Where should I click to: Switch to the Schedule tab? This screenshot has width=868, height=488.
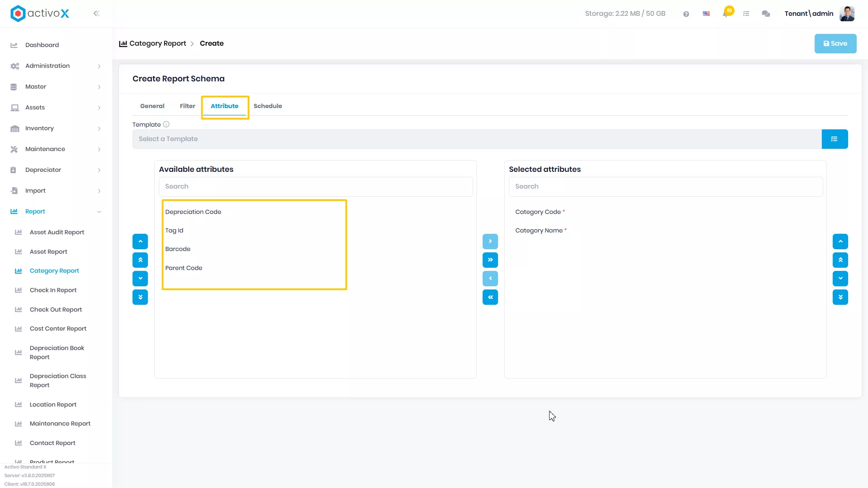pos(268,106)
